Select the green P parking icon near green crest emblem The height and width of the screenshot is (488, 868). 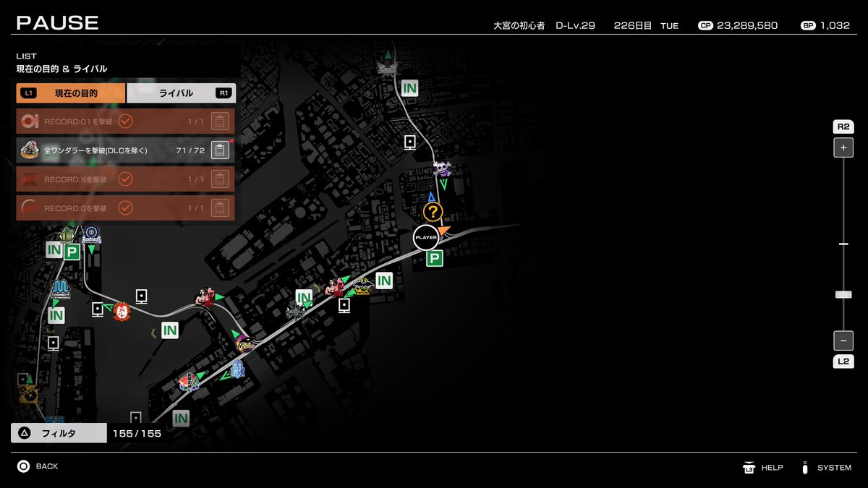[x=72, y=252]
